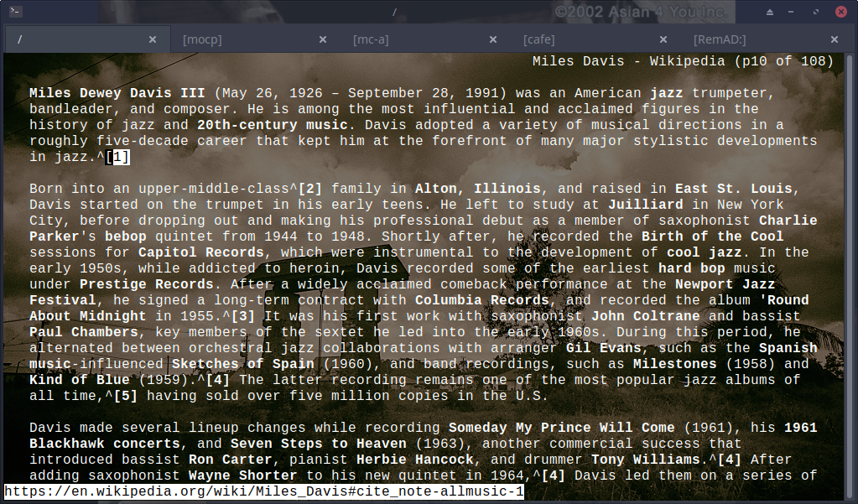Follow the Capitol Records link
The height and width of the screenshot is (504, 858).
coord(201,252)
